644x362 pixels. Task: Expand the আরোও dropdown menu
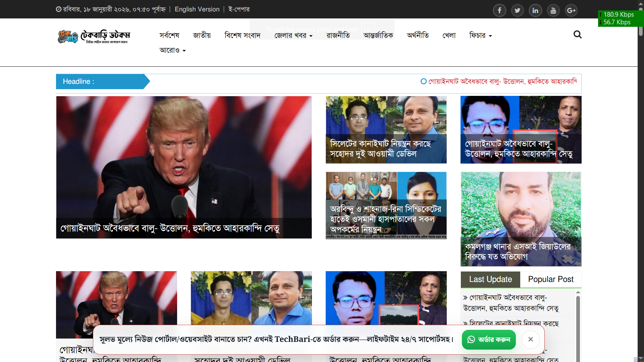[172, 50]
